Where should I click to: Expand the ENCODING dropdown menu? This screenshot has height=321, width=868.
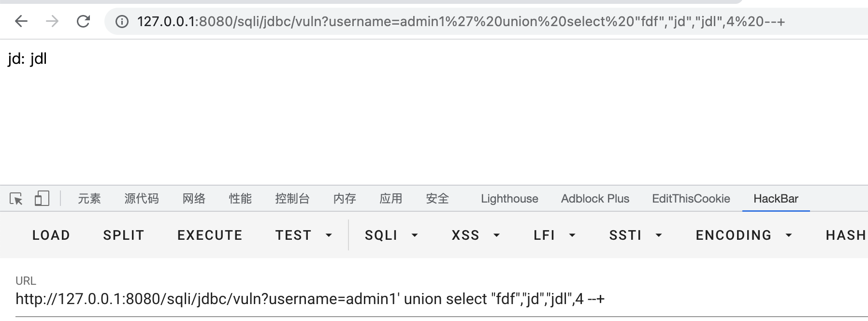pyautogui.click(x=743, y=235)
